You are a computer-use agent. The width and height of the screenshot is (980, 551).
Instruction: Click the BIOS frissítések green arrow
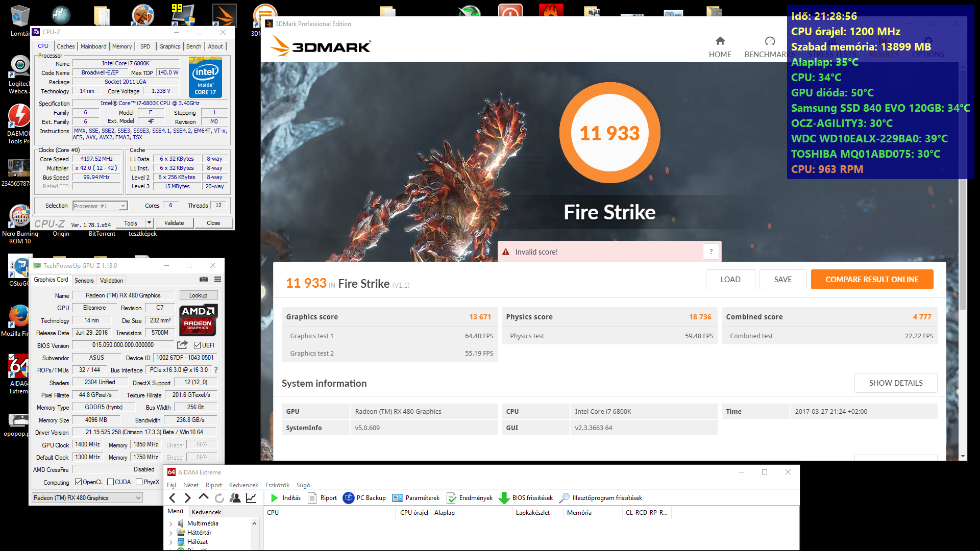click(x=504, y=498)
